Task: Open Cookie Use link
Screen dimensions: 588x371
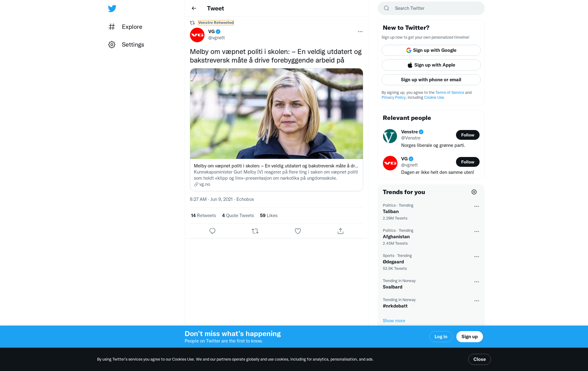Action: (x=434, y=98)
